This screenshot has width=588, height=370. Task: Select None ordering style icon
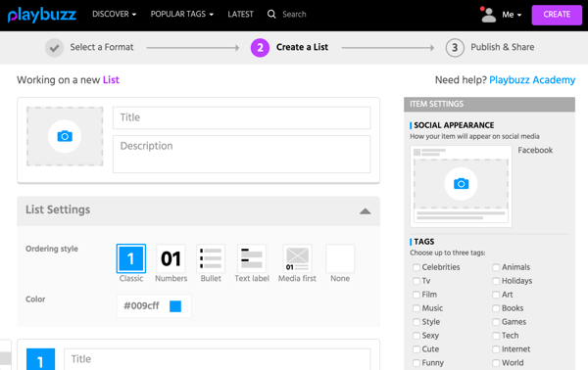tap(340, 258)
